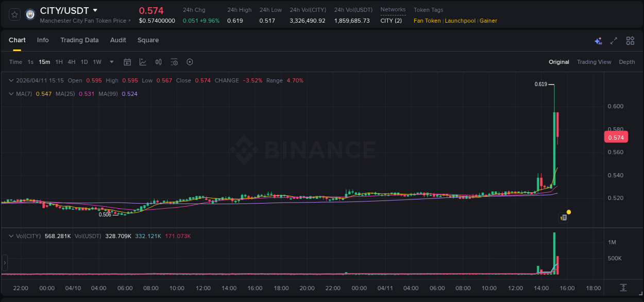Open the chart display settings list icon
644x302 pixels.
pos(174,62)
